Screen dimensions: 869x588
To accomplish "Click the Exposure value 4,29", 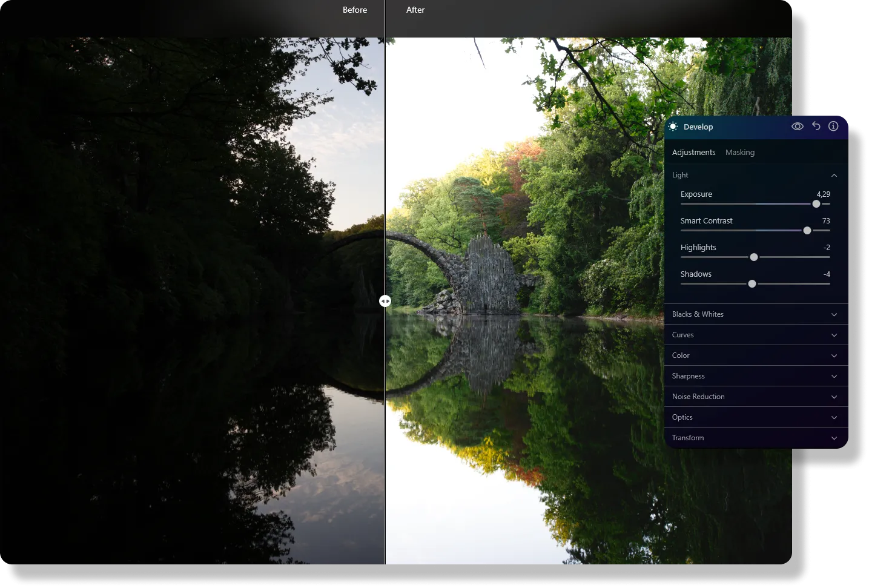I will 823,194.
